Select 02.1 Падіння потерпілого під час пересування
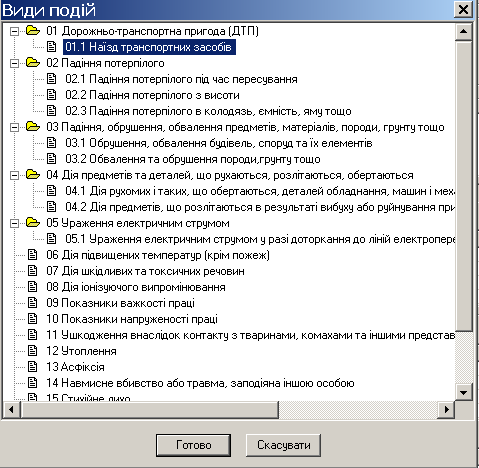 (181, 79)
